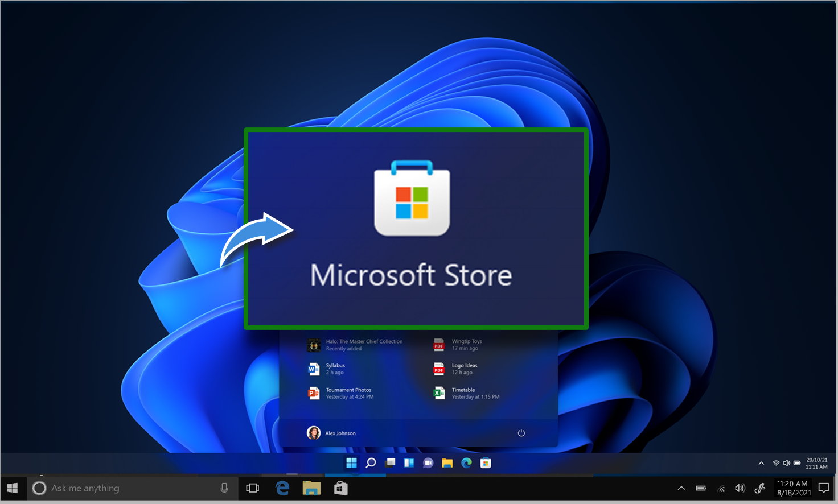The height and width of the screenshot is (504, 838).
Task: Click the power button in the Start menu
Action: [x=521, y=433]
